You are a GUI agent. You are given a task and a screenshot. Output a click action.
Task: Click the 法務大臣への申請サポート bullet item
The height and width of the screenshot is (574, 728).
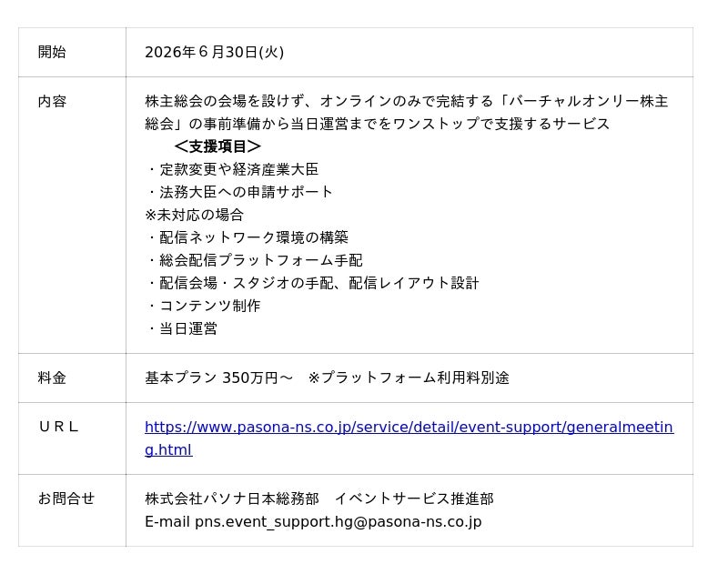coord(240,192)
